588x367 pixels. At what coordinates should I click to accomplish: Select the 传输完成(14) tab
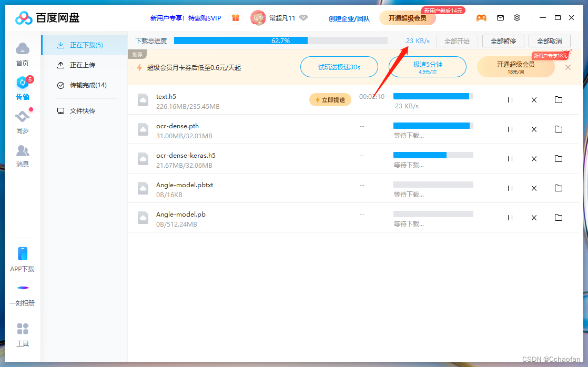pos(84,85)
